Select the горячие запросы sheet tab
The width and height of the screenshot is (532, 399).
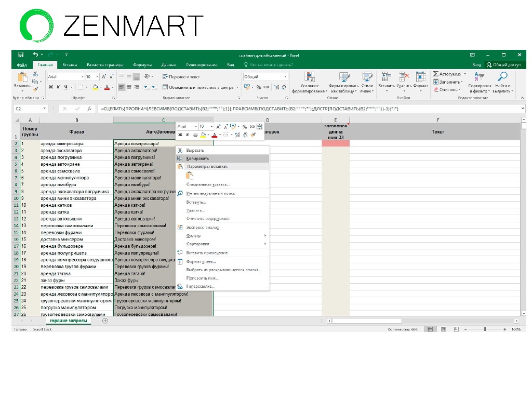[69, 321]
